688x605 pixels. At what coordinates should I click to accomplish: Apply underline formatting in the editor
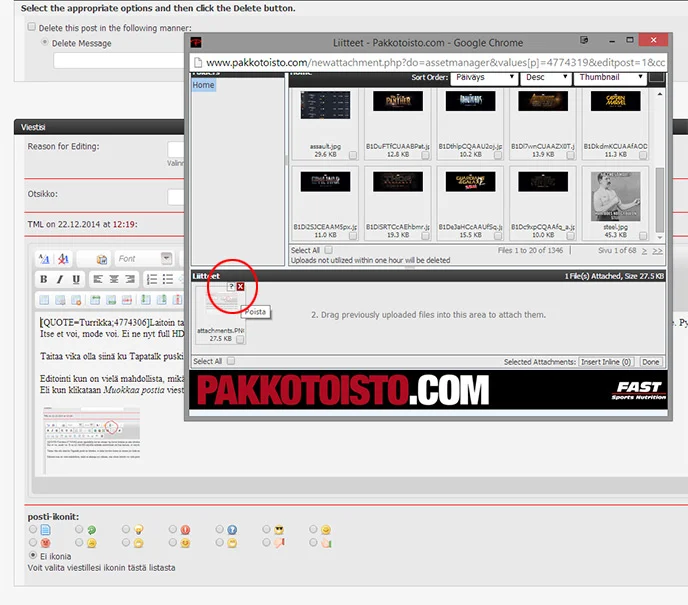click(x=76, y=279)
